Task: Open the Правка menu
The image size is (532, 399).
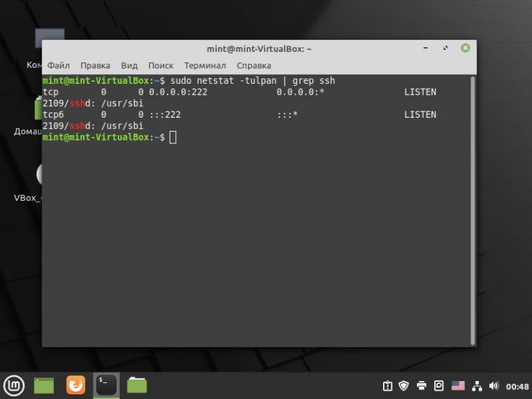Action: [96, 66]
